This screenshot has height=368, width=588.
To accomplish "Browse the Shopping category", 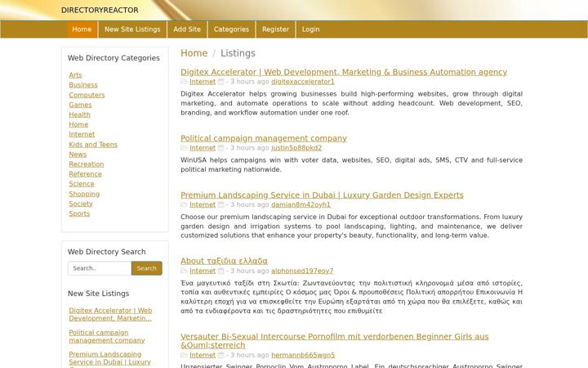I will pyautogui.click(x=84, y=194).
